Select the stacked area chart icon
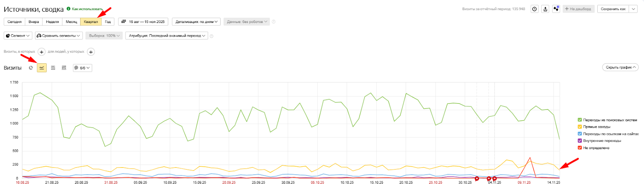644x195 pixels. (x=53, y=68)
